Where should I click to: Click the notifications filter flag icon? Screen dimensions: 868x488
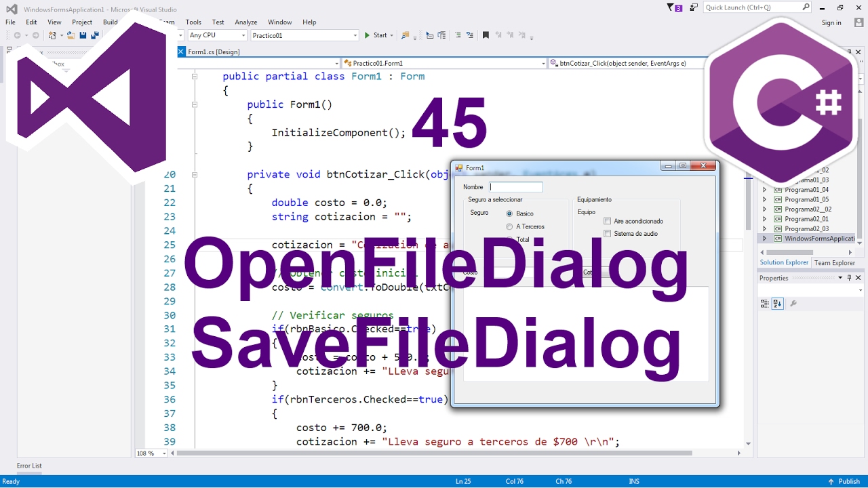click(671, 7)
